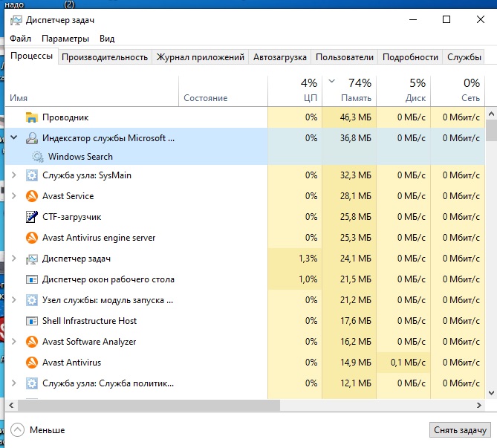497x448 pixels.
Task: Click the CTF-загрузчик pen icon
Action: pyautogui.click(x=31, y=217)
